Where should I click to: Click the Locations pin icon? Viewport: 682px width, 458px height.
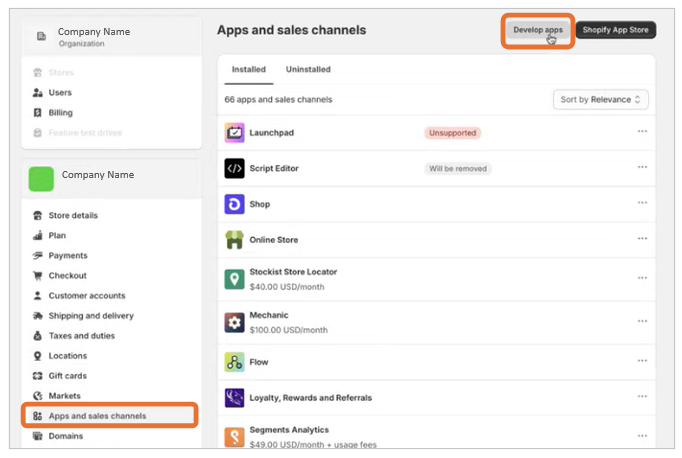pyautogui.click(x=38, y=356)
